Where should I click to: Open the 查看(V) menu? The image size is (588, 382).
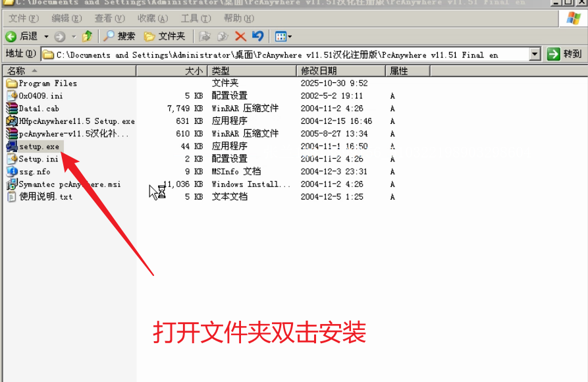tap(109, 18)
